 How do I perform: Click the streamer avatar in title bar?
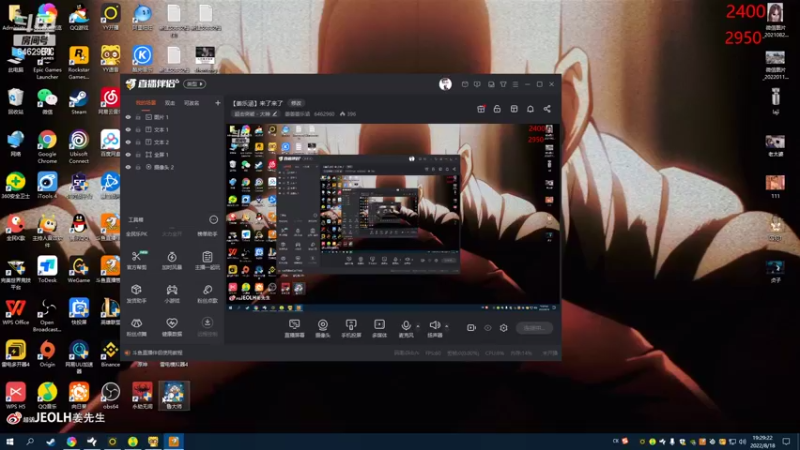pyautogui.click(x=445, y=84)
